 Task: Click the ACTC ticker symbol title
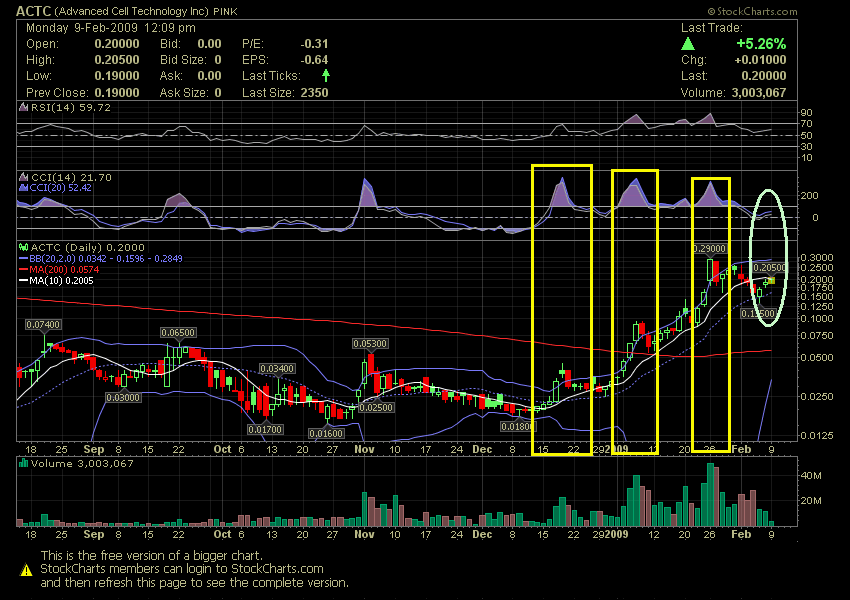35,12
